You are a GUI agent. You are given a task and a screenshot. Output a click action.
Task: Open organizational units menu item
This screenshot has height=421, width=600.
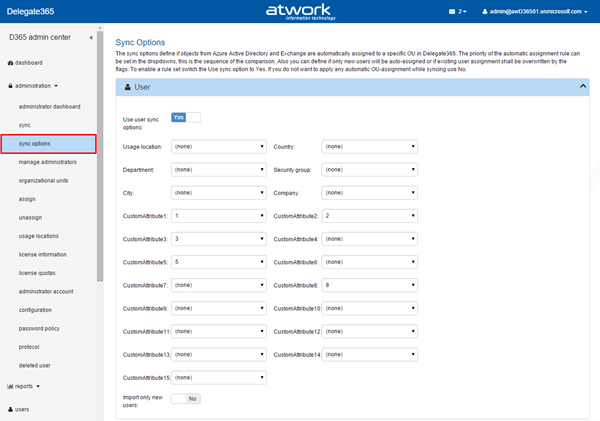click(43, 181)
